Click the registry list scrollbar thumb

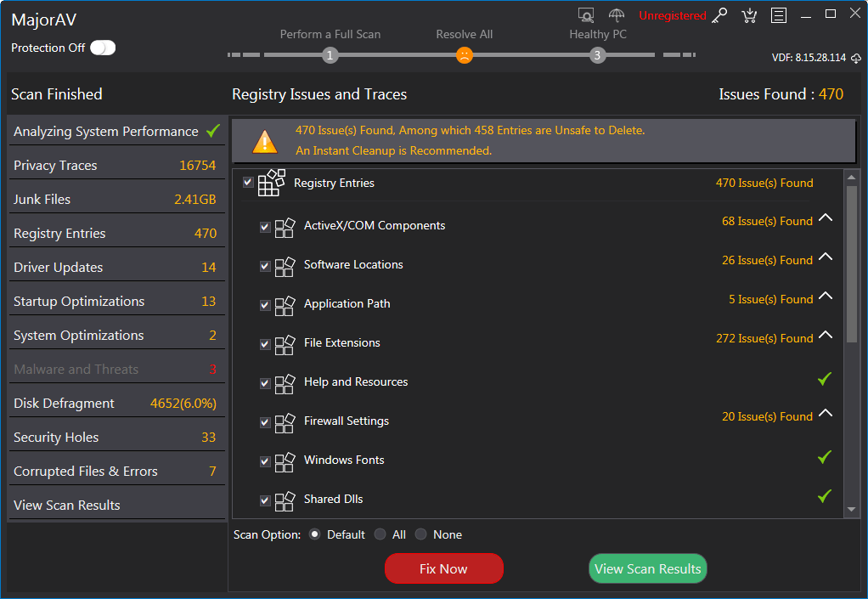click(x=851, y=264)
